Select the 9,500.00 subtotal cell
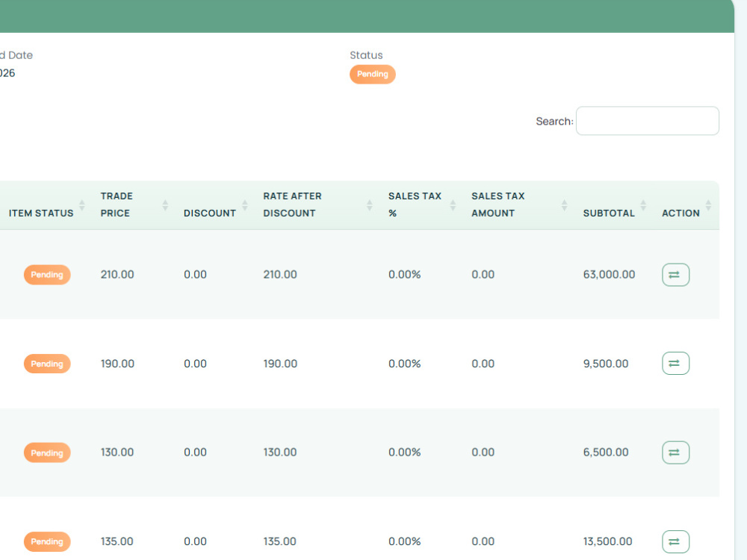 coord(606,364)
